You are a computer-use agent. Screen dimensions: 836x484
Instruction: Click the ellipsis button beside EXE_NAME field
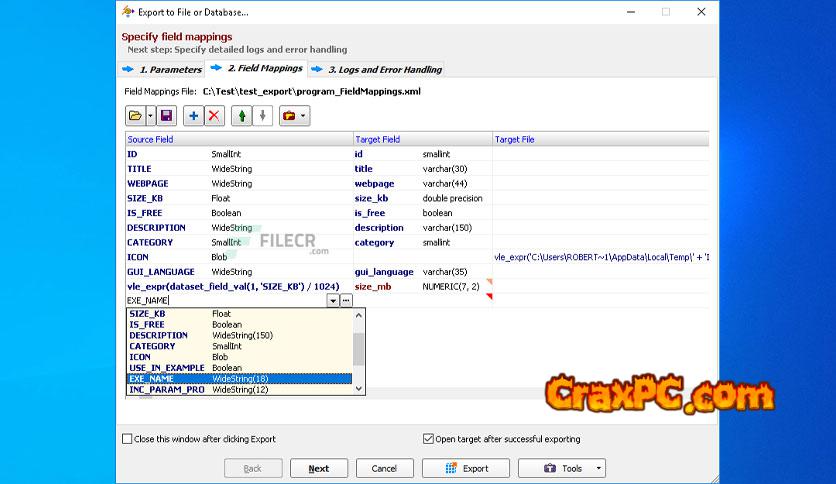click(x=346, y=300)
